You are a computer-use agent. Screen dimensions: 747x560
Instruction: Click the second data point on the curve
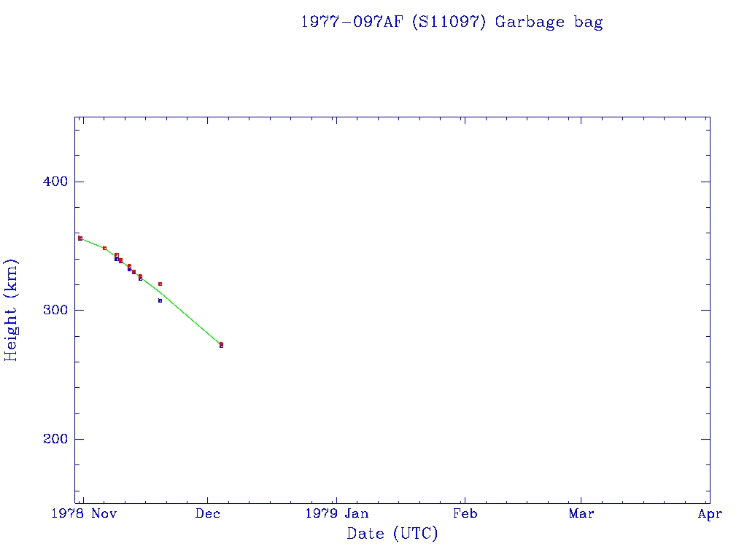[104, 248]
